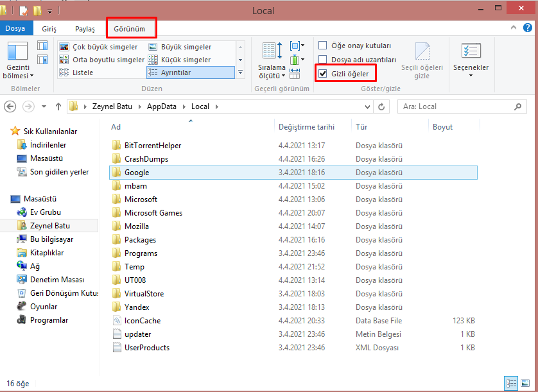
Task: Click Properties icon in Quick Access Toolbar
Action: click(x=23, y=11)
